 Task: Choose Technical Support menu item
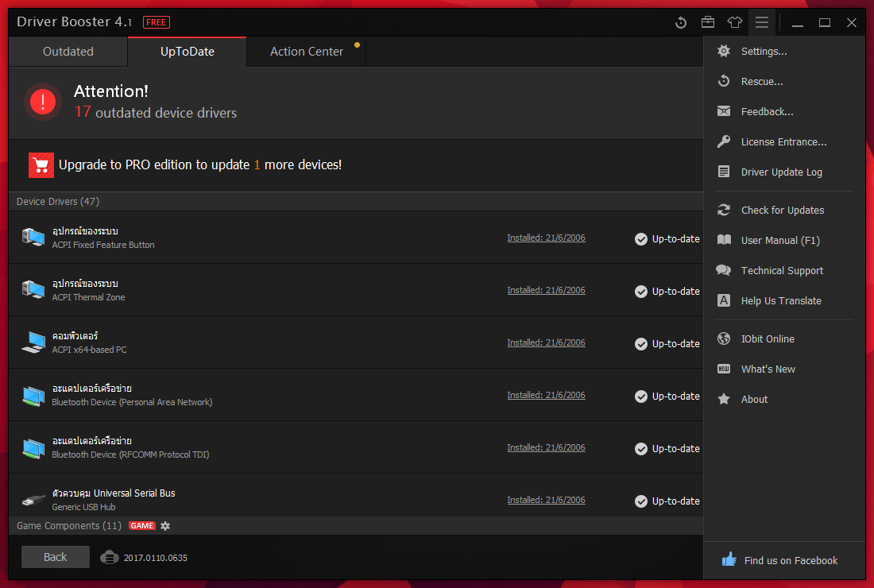(x=782, y=270)
